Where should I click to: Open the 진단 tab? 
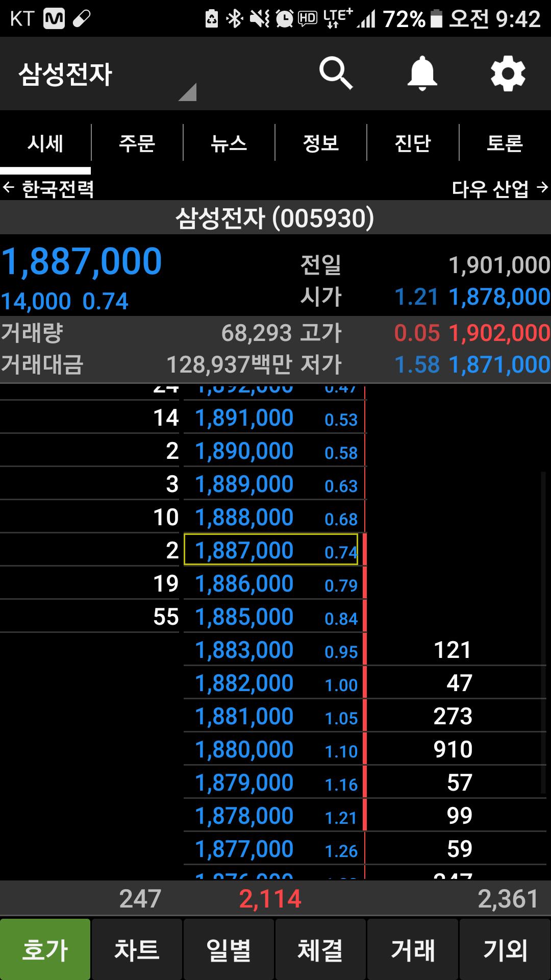[412, 143]
